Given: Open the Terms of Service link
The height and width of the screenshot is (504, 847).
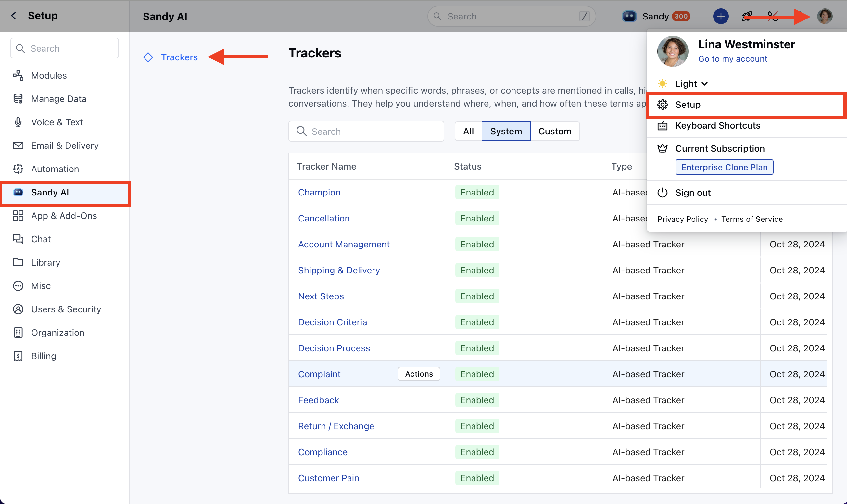Looking at the screenshot, I should coord(752,219).
